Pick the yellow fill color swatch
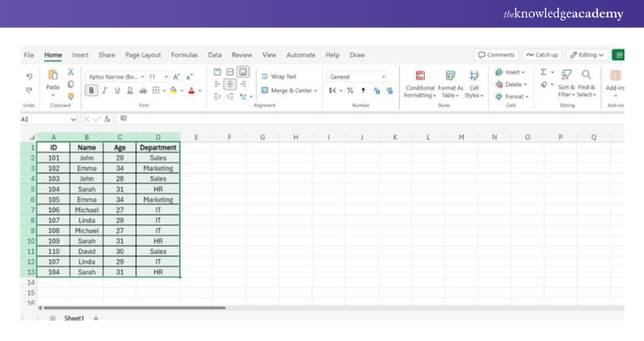 [174, 90]
